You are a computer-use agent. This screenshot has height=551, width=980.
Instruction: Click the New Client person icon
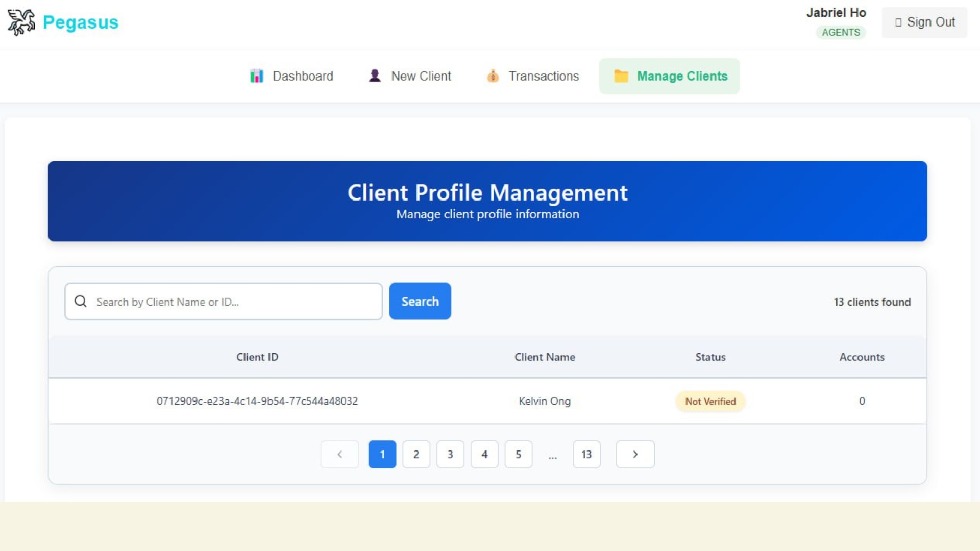coord(375,76)
